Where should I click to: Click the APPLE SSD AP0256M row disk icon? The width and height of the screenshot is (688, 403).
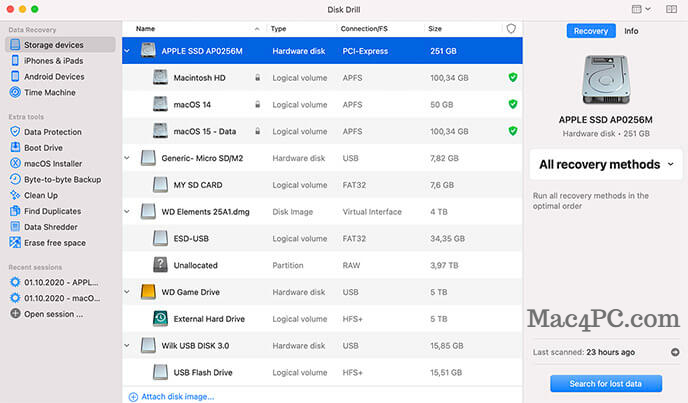(148, 50)
